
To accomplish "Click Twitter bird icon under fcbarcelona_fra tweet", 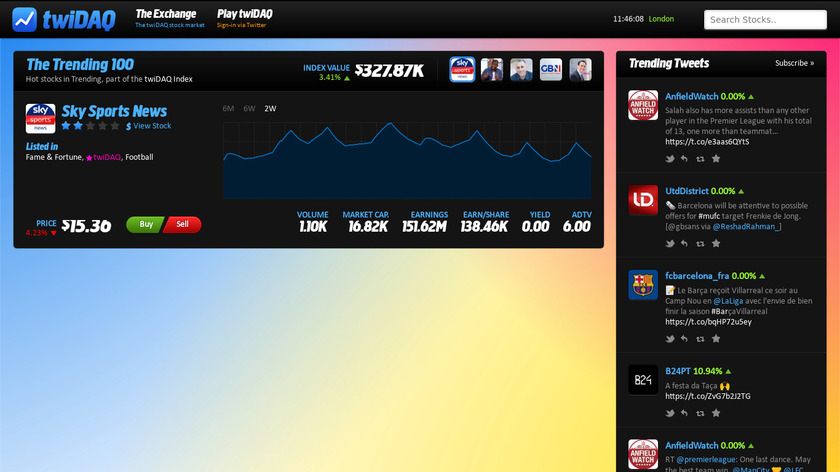I will pos(670,339).
